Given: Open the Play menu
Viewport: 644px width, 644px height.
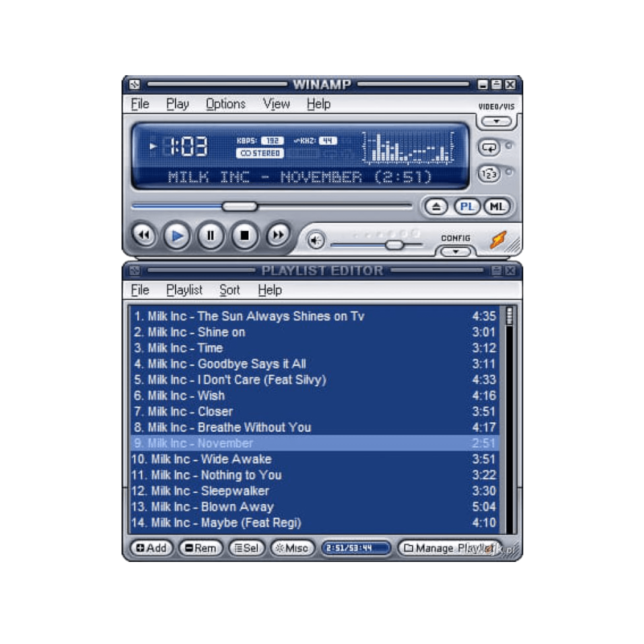Looking at the screenshot, I should point(178,104).
